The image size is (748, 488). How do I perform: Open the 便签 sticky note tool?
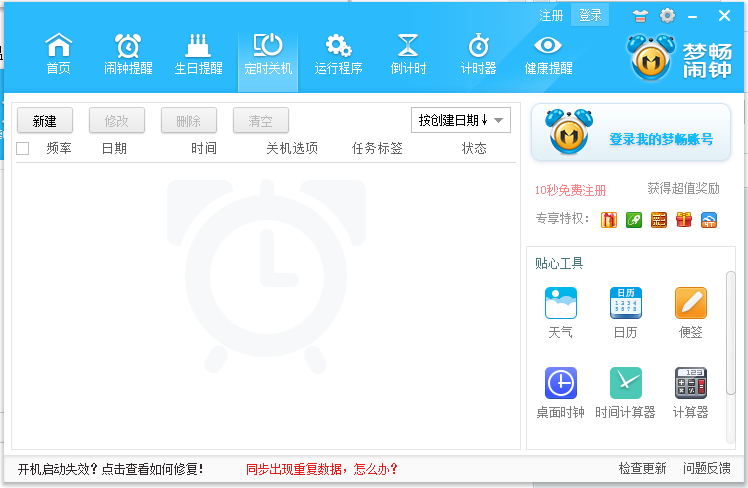pos(690,312)
